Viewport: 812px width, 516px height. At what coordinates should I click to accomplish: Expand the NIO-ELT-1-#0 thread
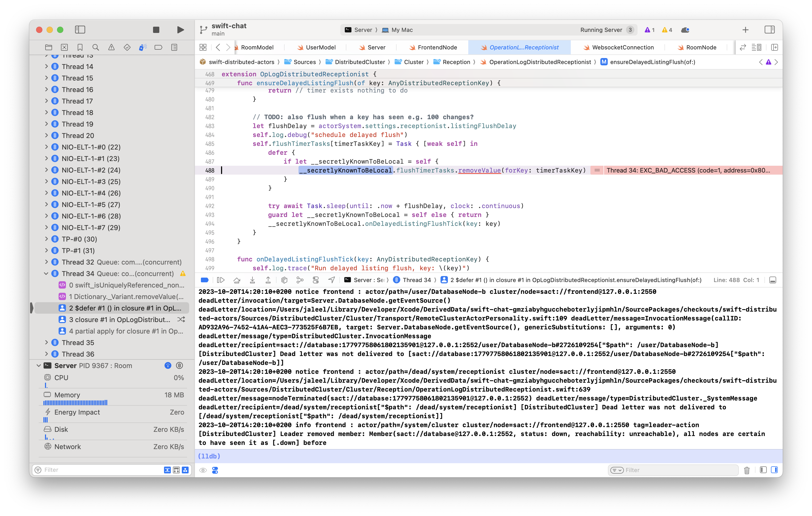(47, 147)
